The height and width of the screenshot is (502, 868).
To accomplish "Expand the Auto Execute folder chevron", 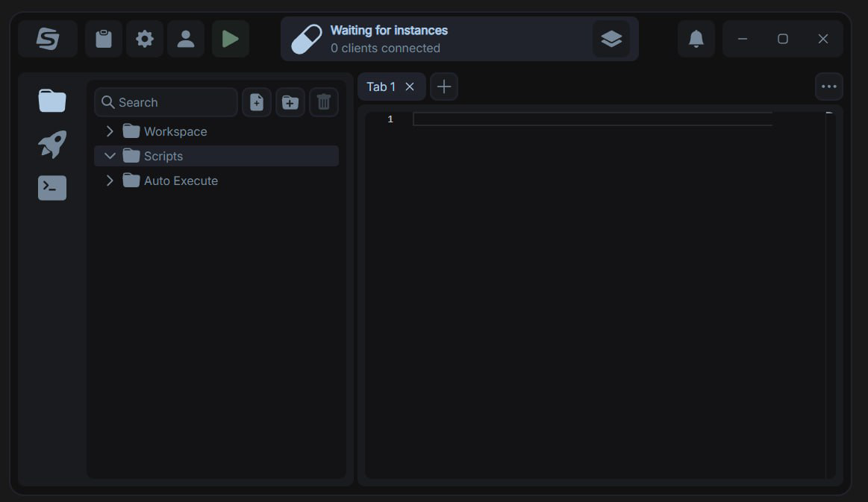I will click(110, 181).
